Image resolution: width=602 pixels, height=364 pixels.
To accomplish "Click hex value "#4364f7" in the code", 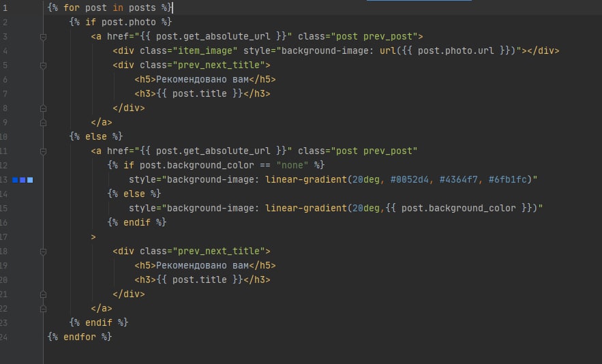I will [x=458, y=180].
